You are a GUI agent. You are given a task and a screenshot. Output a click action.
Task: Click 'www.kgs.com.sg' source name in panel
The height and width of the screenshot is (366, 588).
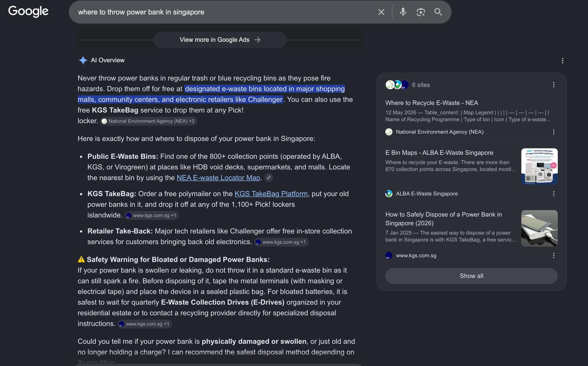[x=416, y=255]
